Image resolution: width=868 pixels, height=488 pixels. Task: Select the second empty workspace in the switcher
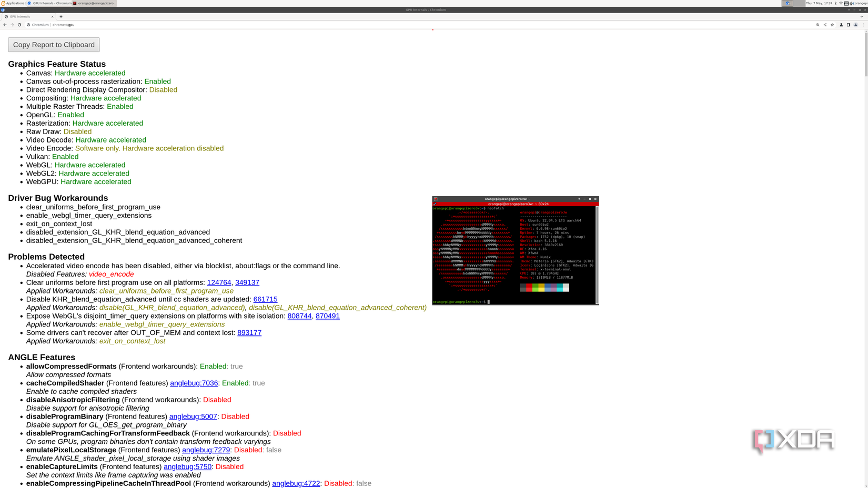coord(799,3)
